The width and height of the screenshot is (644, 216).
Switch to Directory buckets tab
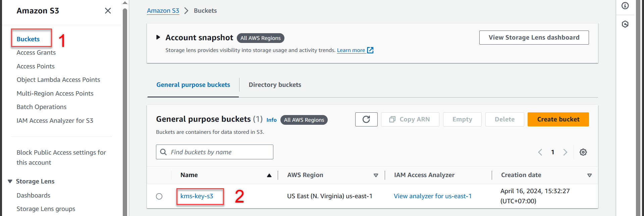point(275,85)
